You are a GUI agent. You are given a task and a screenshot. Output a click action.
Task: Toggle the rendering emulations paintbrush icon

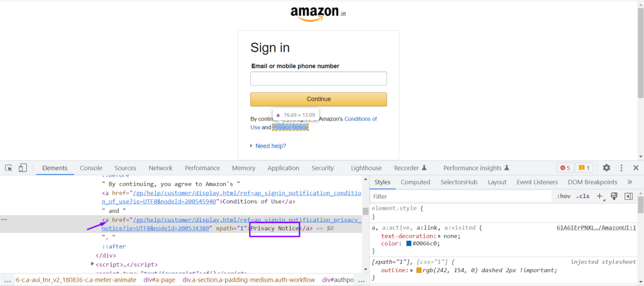point(614,196)
